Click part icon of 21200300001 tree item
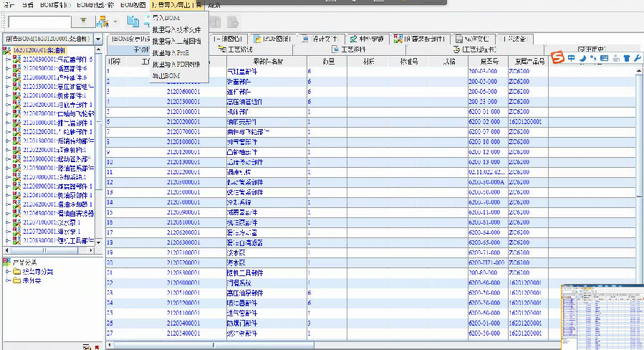 17,60
